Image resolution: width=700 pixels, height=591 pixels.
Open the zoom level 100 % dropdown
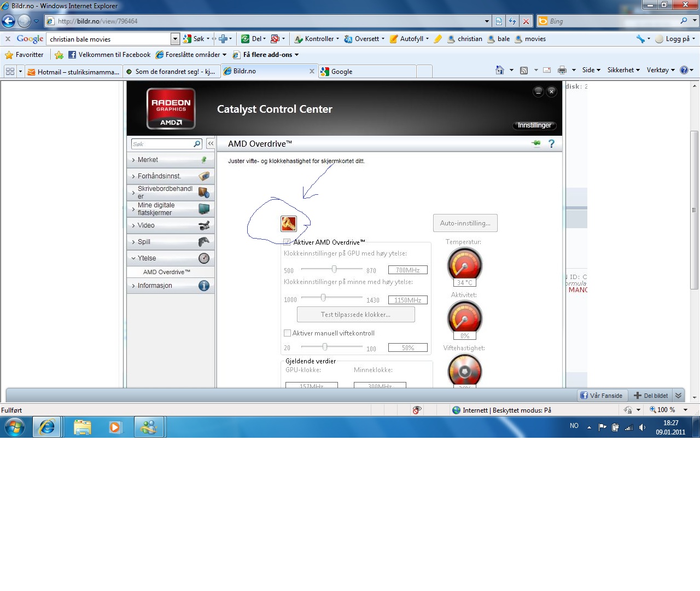click(685, 410)
